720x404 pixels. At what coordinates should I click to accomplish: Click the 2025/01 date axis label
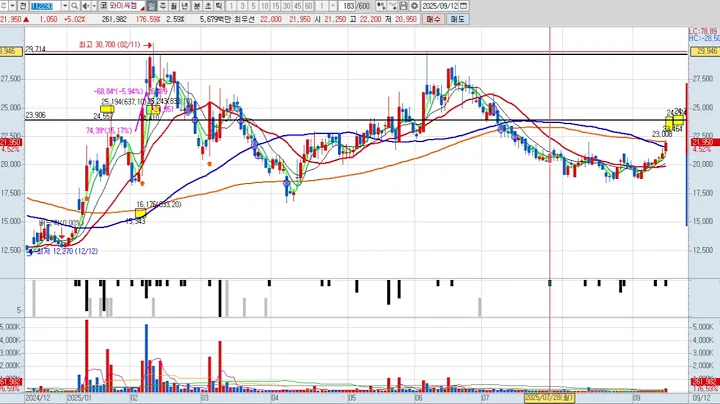(79, 398)
